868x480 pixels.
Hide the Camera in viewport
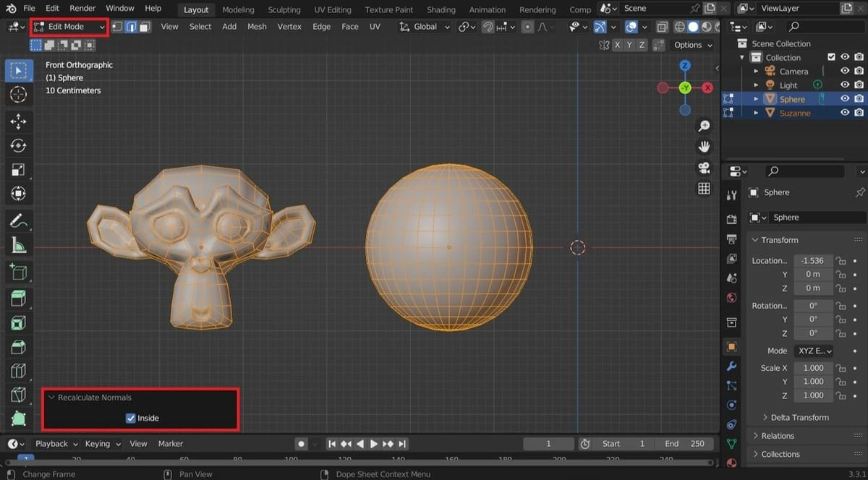[844, 71]
